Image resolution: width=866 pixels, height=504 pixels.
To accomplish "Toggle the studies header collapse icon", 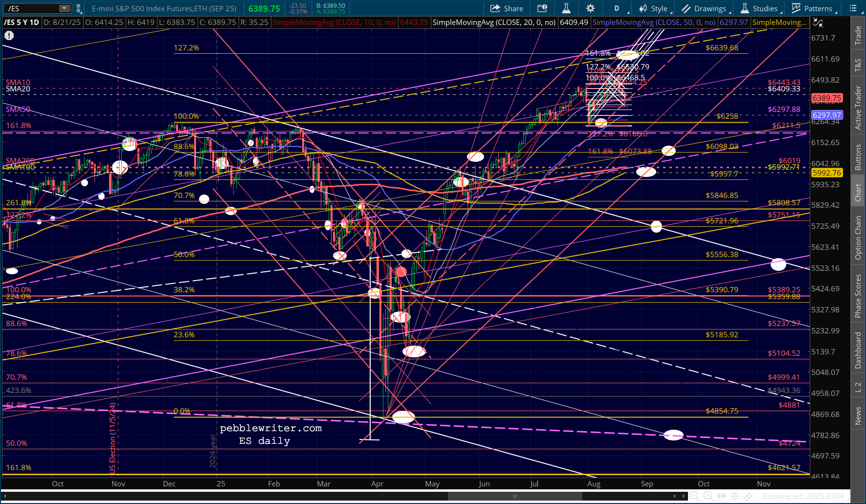I will point(818,22).
